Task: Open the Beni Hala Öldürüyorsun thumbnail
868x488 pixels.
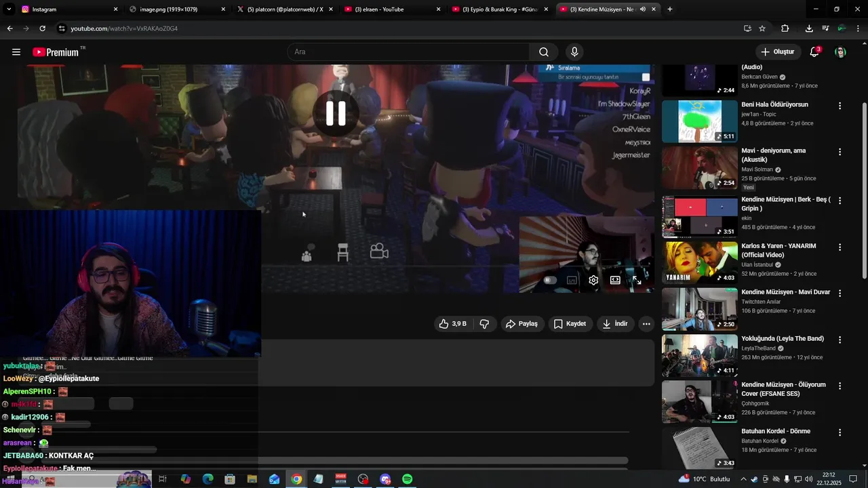Action: [x=699, y=121]
